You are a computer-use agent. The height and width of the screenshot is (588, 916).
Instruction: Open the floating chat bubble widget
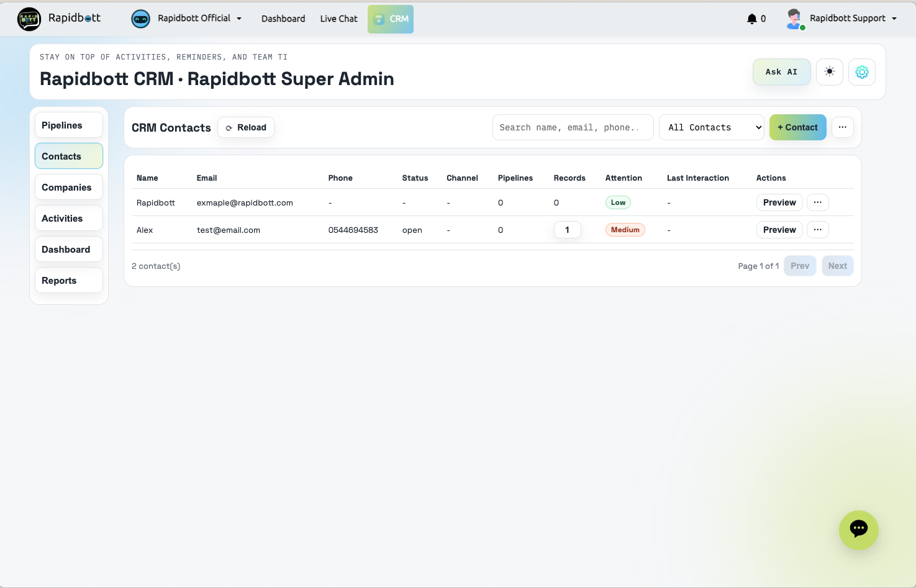[858, 530]
